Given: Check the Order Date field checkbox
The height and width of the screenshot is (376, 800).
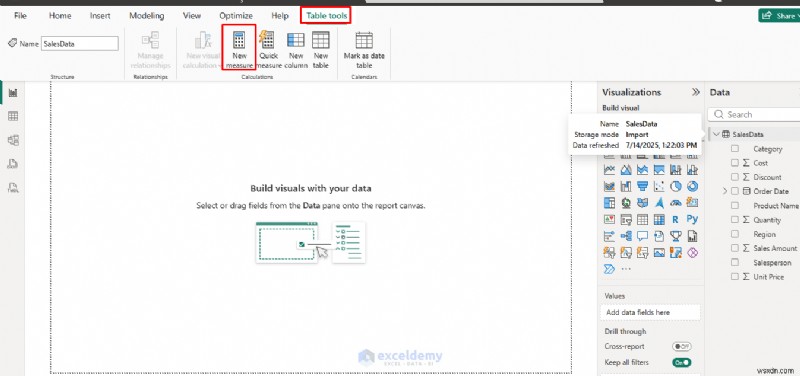Looking at the screenshot, I should [x=735, y=191].
